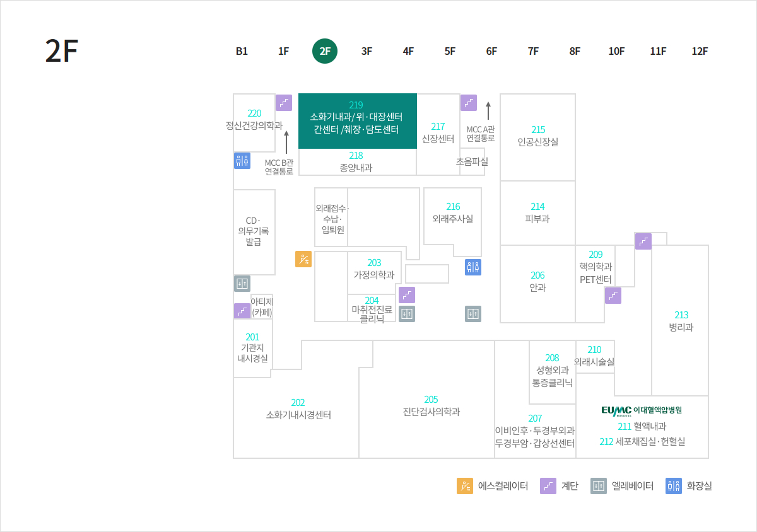Click elevator icon beside room 204 마취전진료
757x532 pixels.
pos(407,314)
